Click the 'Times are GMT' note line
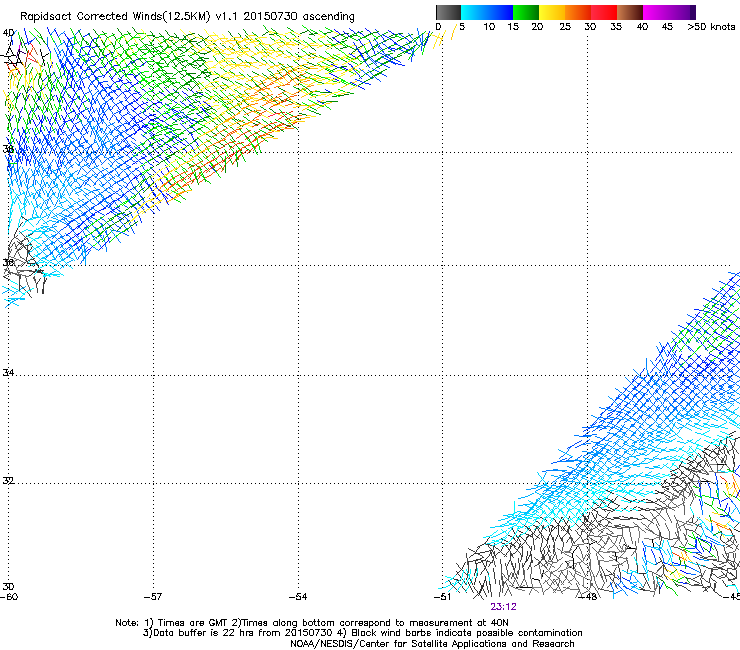 click(x=312, y=623)
